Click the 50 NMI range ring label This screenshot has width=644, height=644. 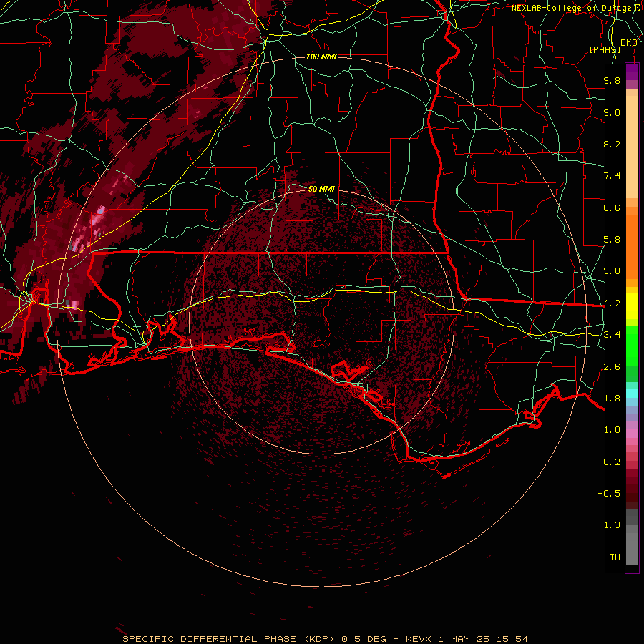pos(321,189)
